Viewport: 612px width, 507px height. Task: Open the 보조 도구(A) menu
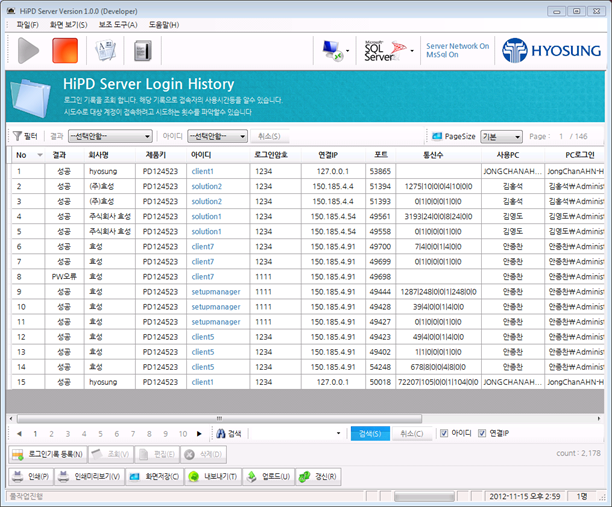(118, 25)
